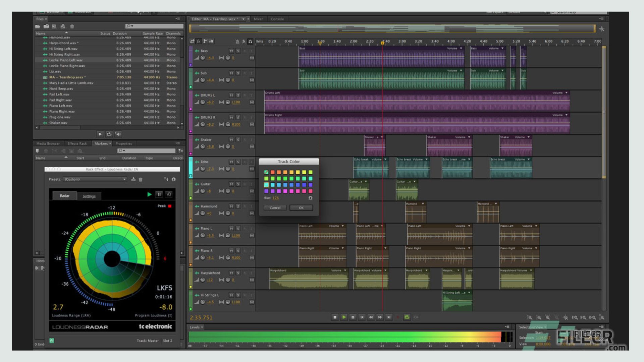Open the Markers panel options menu
644x362 pixels.
178,143
